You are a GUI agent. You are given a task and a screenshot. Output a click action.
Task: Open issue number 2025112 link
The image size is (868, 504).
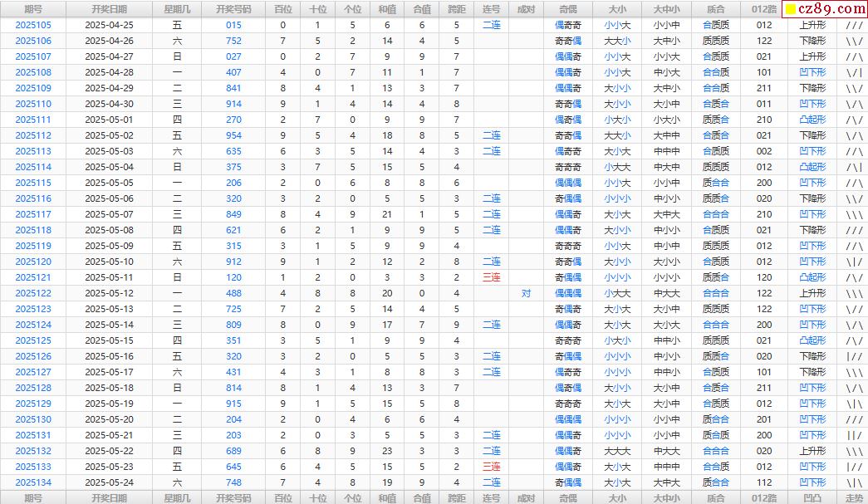pos(33,135)
